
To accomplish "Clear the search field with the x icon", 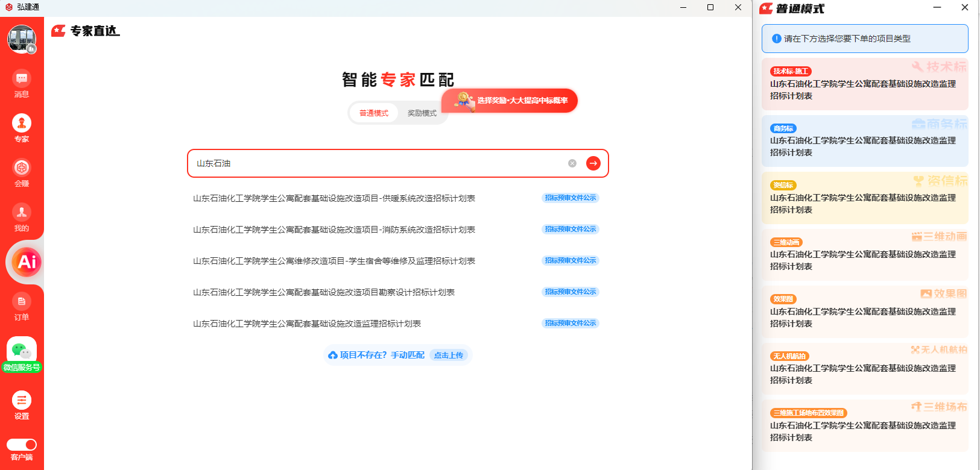I will (x=572, y=163).
